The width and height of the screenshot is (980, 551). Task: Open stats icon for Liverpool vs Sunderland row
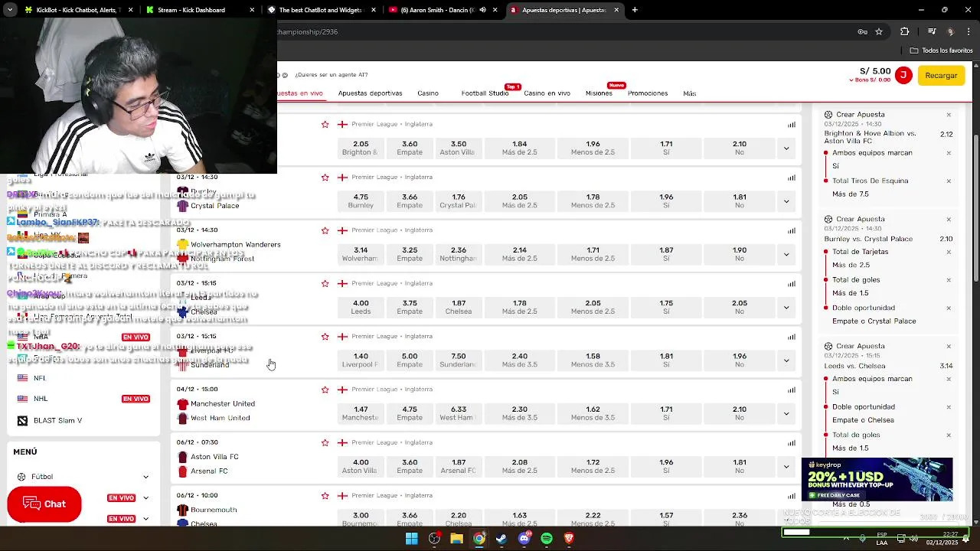click(x=792, y=337)
